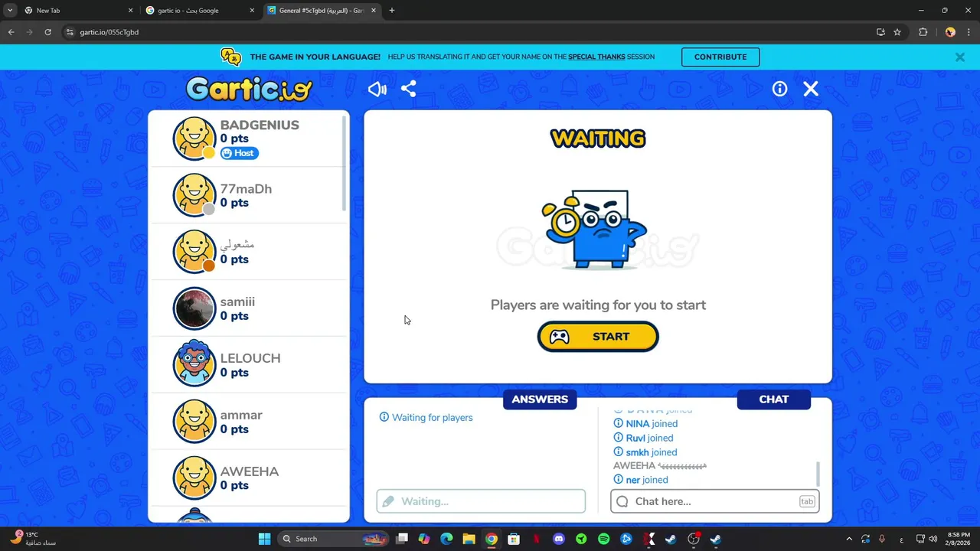Select player 77maDh avatar
This screenshot has width=980, height=551.
point(194,195)
